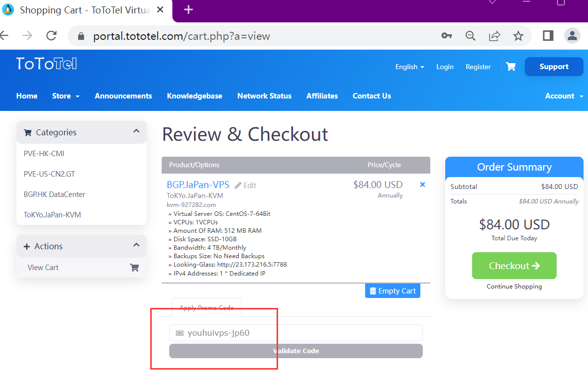Click the browser address bar URL

pyautogui.click(x=182, y=36)
